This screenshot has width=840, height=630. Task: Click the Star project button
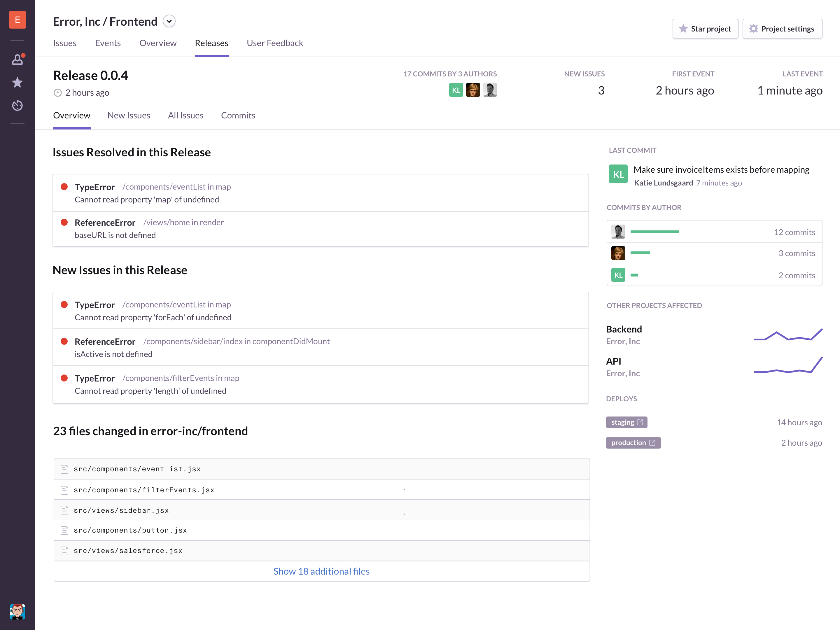[705, 29]
